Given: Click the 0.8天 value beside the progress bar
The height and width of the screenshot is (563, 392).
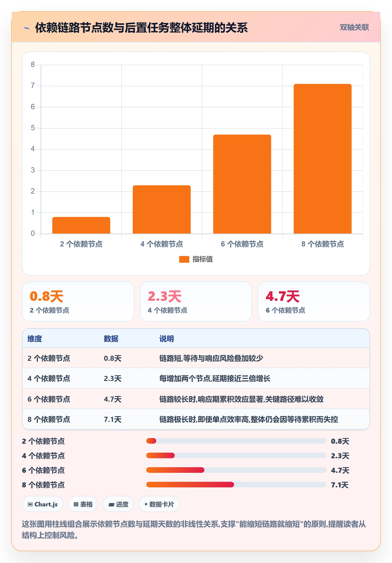Looking at the screenshot, I should (x=340, y=441).
